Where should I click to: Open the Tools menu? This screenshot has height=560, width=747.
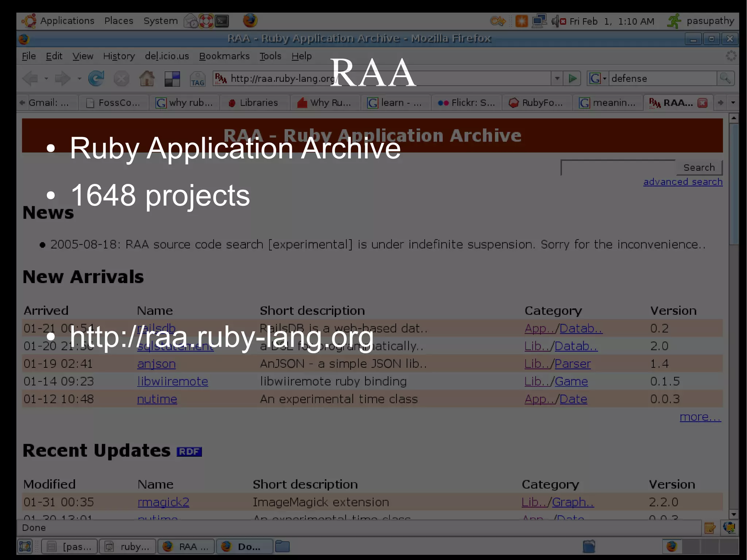(270, 56)
